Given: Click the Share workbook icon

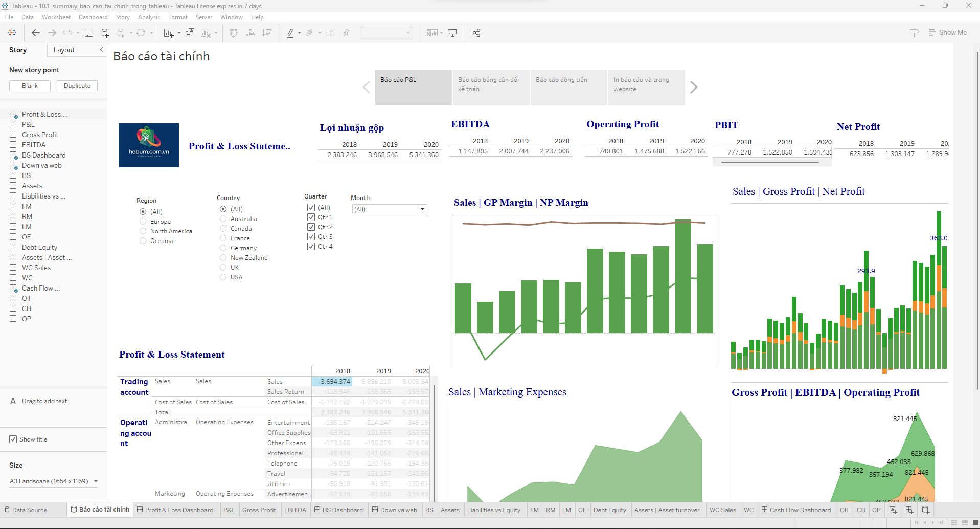Looking at the screenshot, I should (x=476, y=33).
